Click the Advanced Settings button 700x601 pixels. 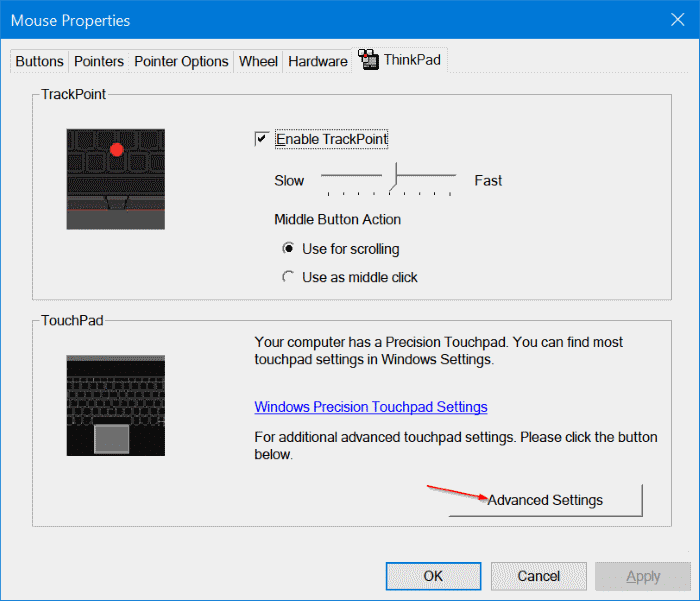coord(545,500)
